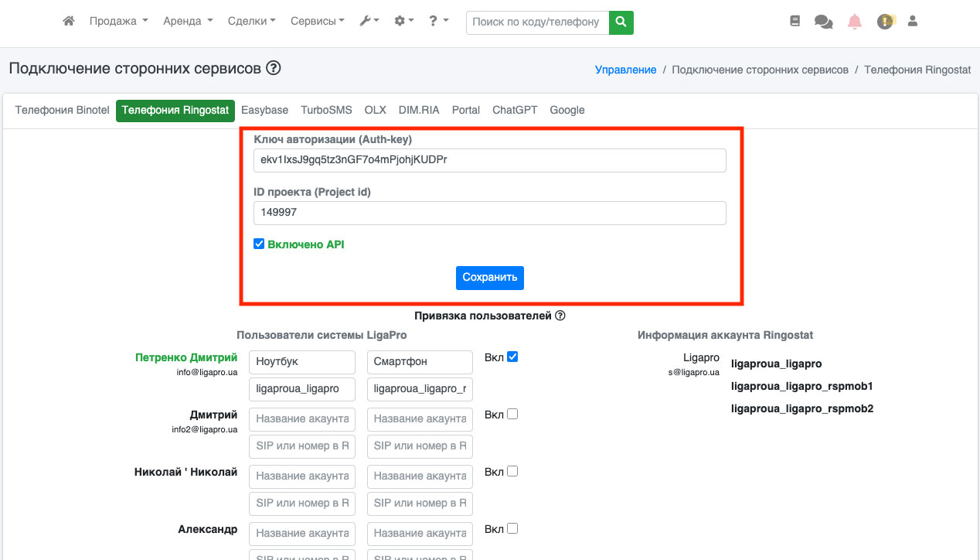Viewport: 980px width, 560px height.
Task: Expand the Сделки dropdown menu
Action: pos(252,22)
